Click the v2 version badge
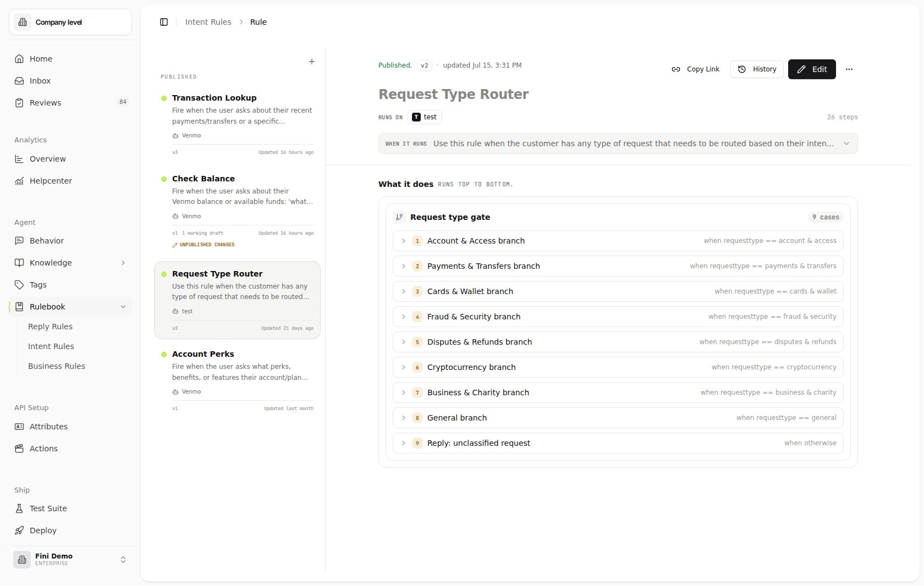Image resolution: width=924 pixels, height=586 pixels. coord(424,65)
